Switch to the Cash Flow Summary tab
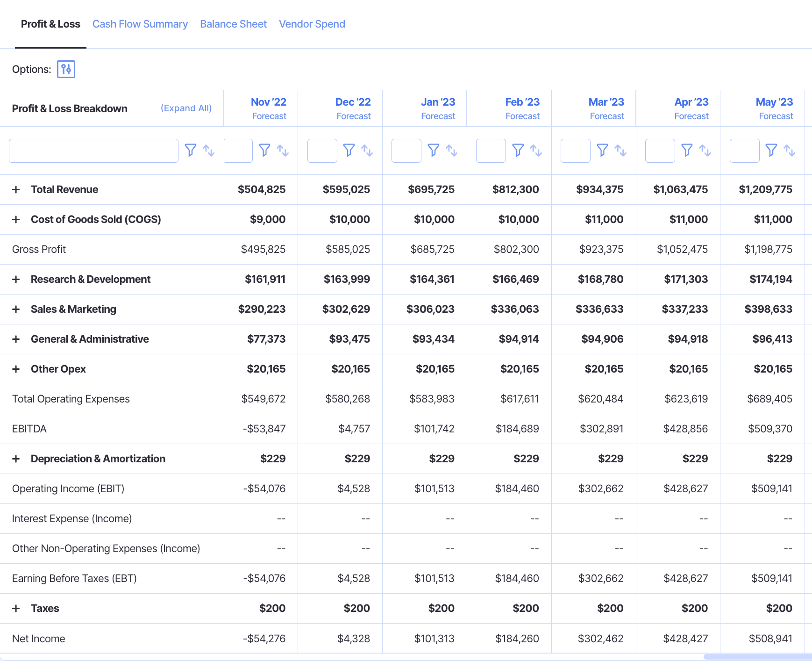 click(140, 24)
